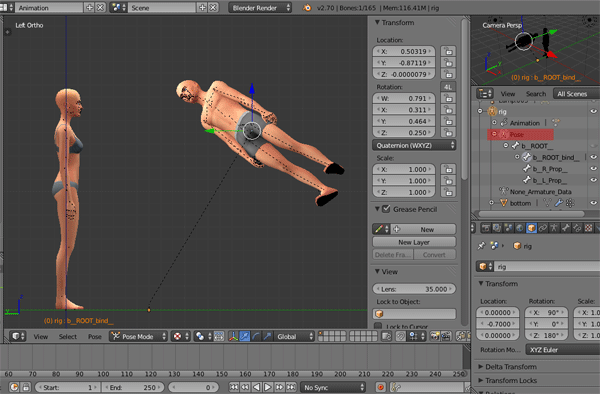This screenshot has width=600, height=394.
Task: Open the No Sync dropdown
Action: (333, 387)
